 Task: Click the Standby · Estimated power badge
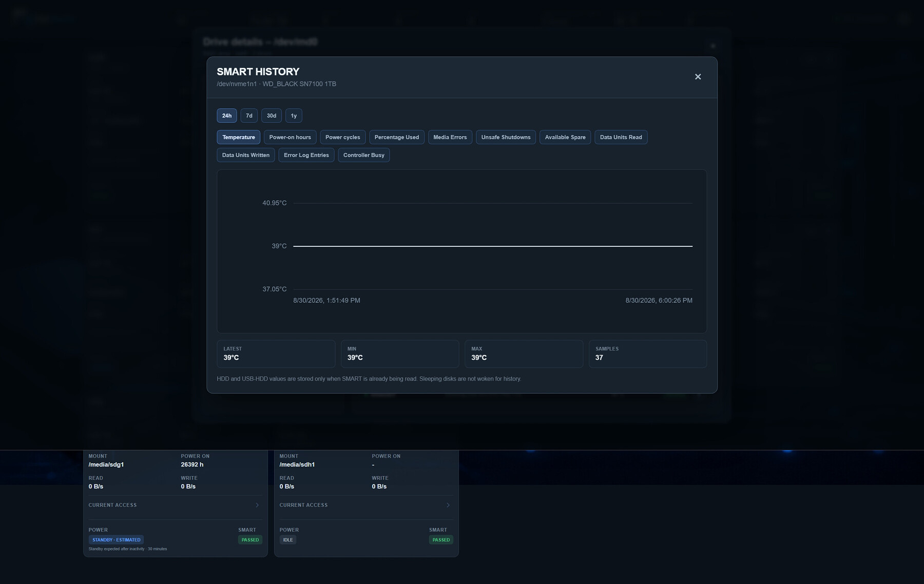[117, 540]
